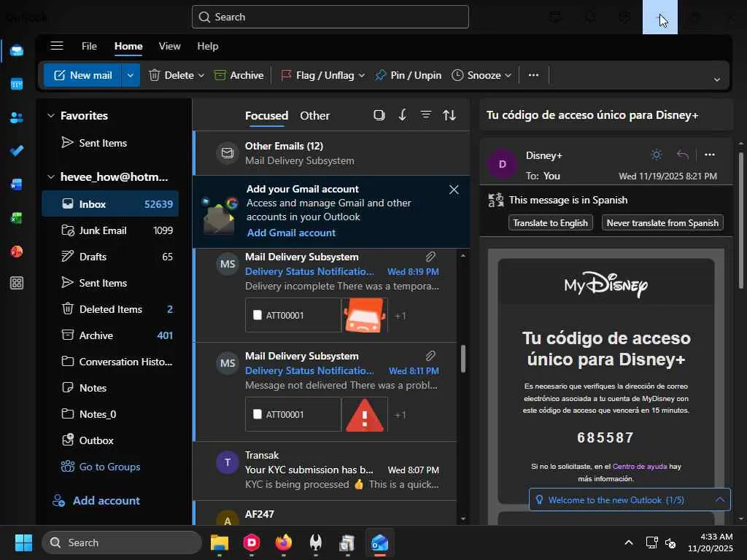This screenshot has width=747, height=560.
Task: Open Firefox from the taskbar
Action: point(284,542)
